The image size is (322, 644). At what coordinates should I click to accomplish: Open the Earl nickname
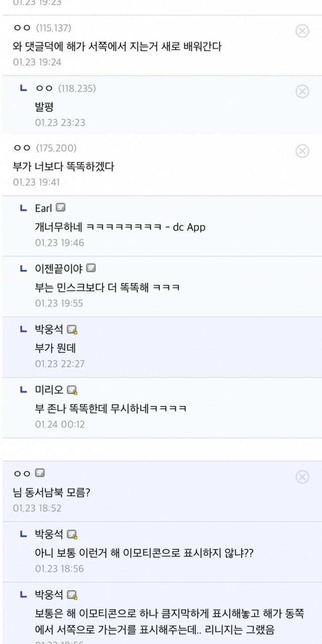pyautogui.click(x=43, y=208)
